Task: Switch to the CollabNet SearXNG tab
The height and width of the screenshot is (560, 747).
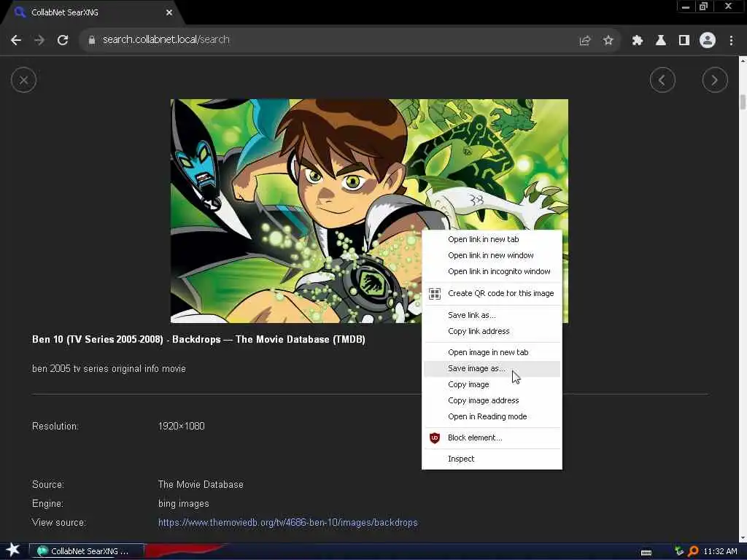Action: pyautogui.click(x=93, y=13)
